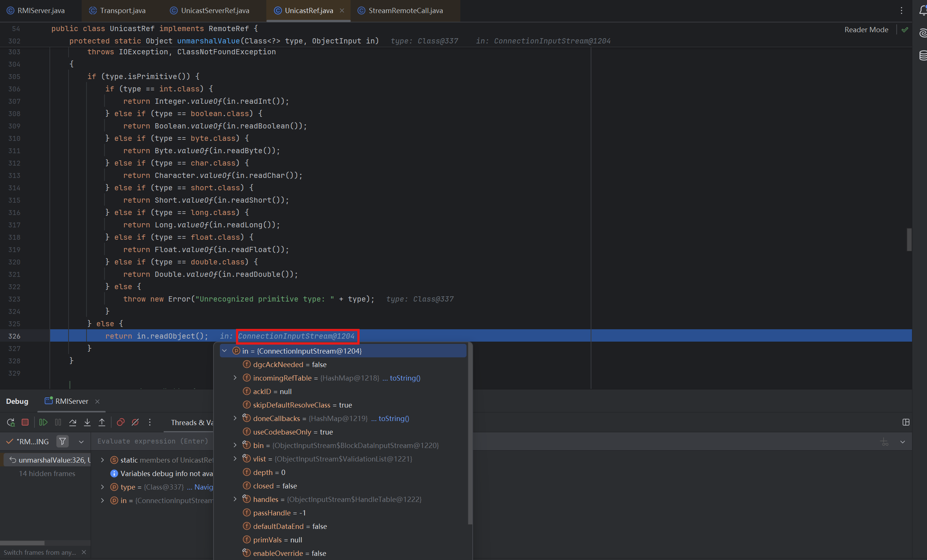
Task: Click the editor vertical scrollbar thumb
Action: point(909,239)
